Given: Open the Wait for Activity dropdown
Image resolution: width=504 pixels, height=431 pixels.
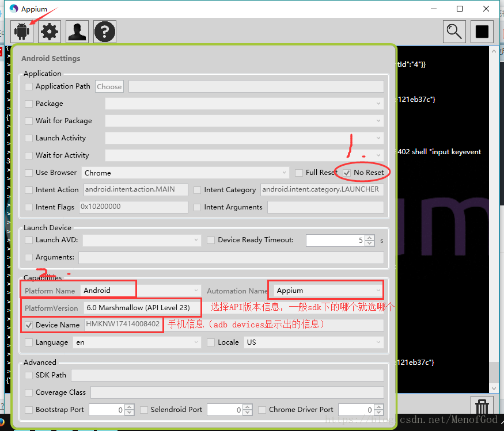Looking at the screenshot, I should click(x=245, y=155).
